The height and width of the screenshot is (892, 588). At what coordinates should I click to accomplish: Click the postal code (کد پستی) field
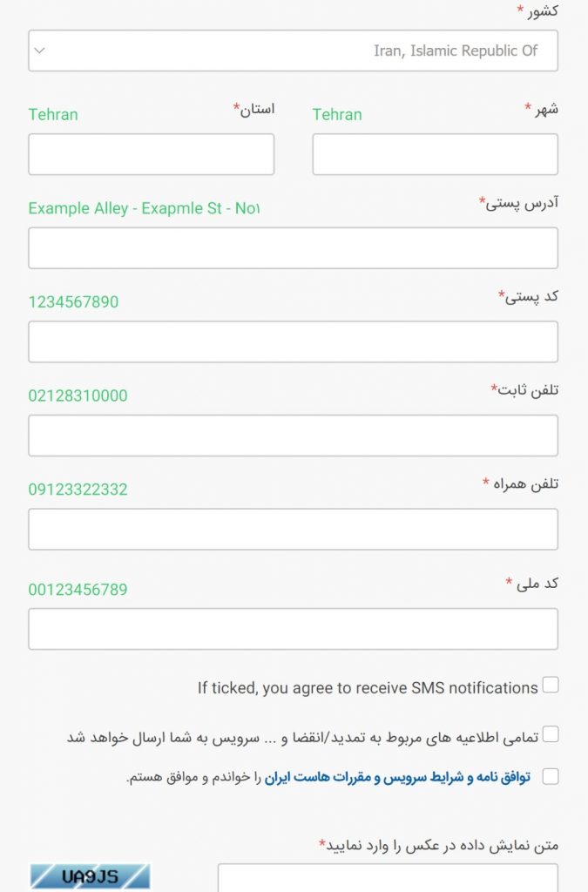point(293,341)
